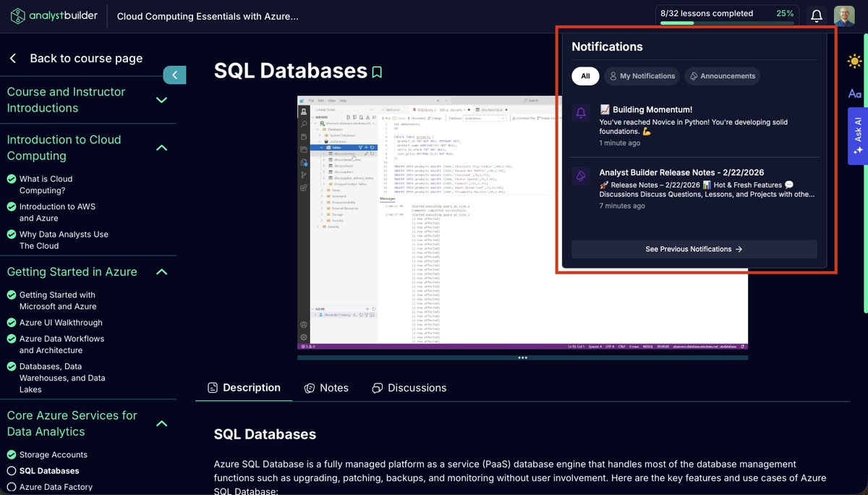Mark Azure Data Factory lesson circle complete
This screenshot has height=495, width=868.
pos(12,487)
